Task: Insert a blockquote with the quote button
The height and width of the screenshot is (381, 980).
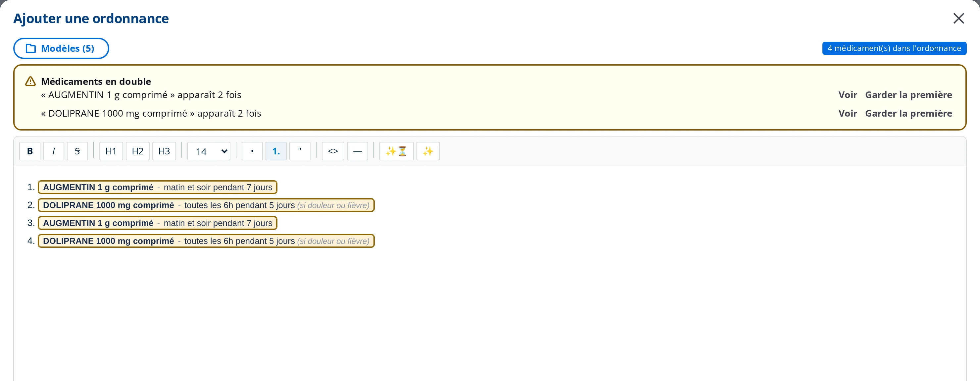Action: 300,151
